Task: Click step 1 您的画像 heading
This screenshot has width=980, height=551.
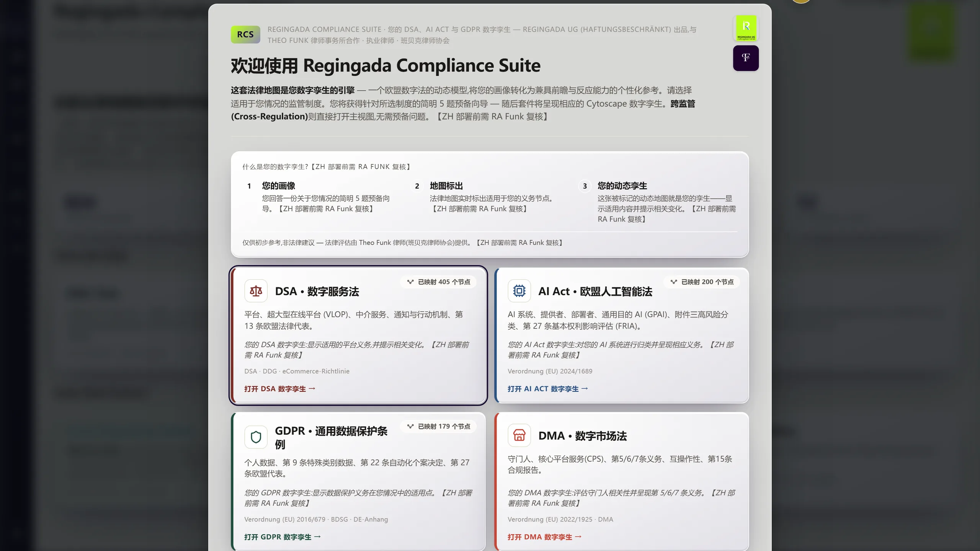Action: point(278,186)
